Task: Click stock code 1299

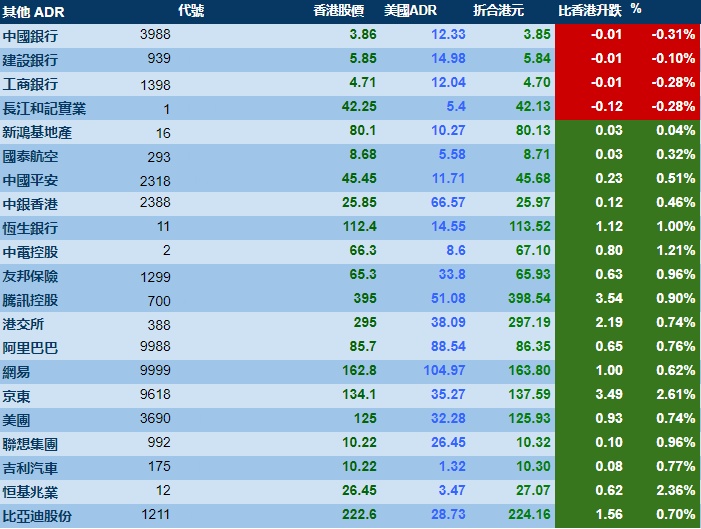Action: pos(155,277)
